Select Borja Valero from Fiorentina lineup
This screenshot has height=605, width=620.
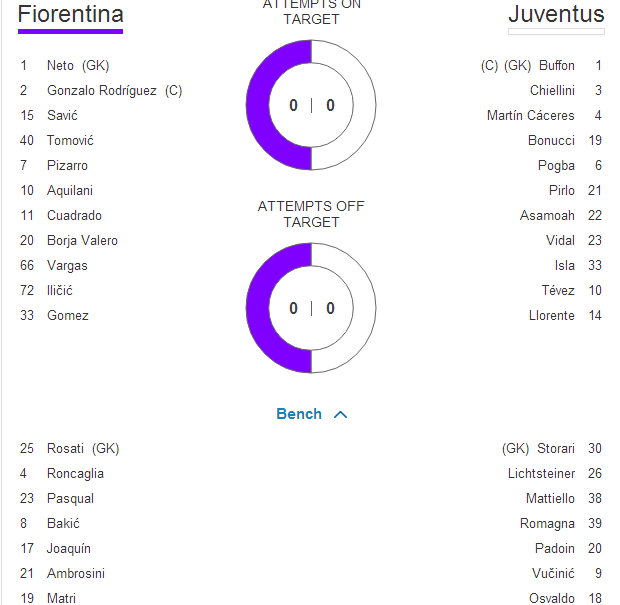(x=82, y=240)
